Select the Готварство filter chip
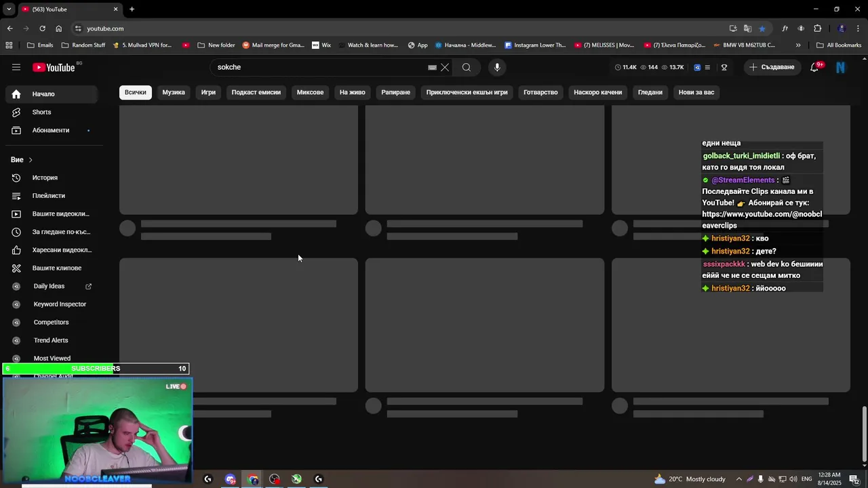868x488 pixels. 540,92
